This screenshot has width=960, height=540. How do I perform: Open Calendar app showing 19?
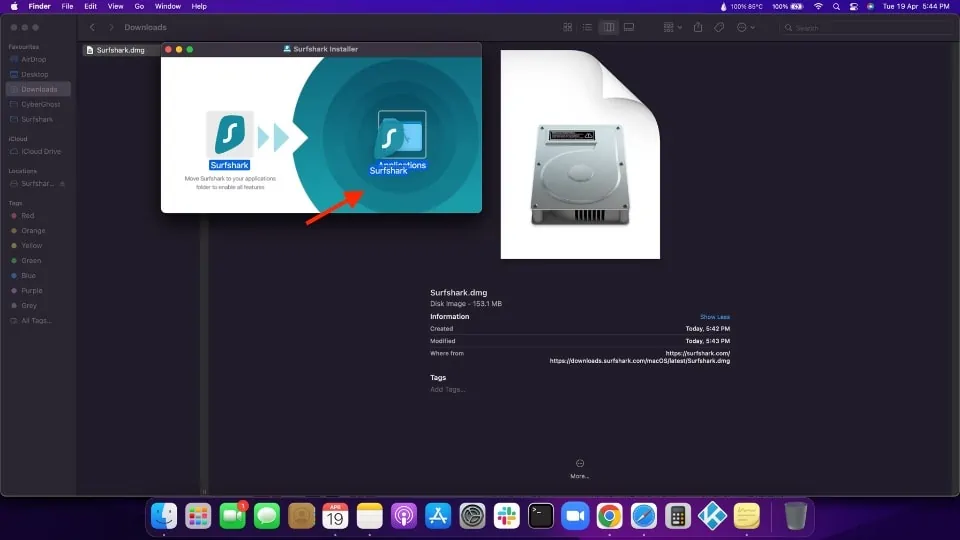[x=336, y=516]
